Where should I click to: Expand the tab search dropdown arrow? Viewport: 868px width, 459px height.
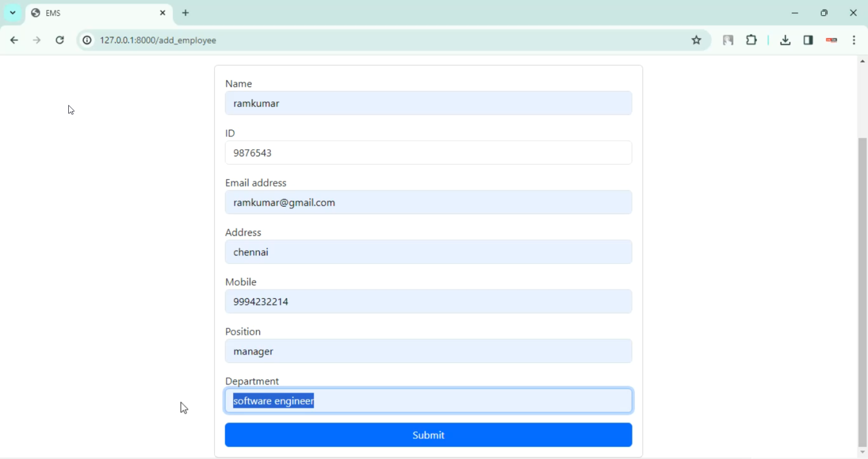pos(13,13)
